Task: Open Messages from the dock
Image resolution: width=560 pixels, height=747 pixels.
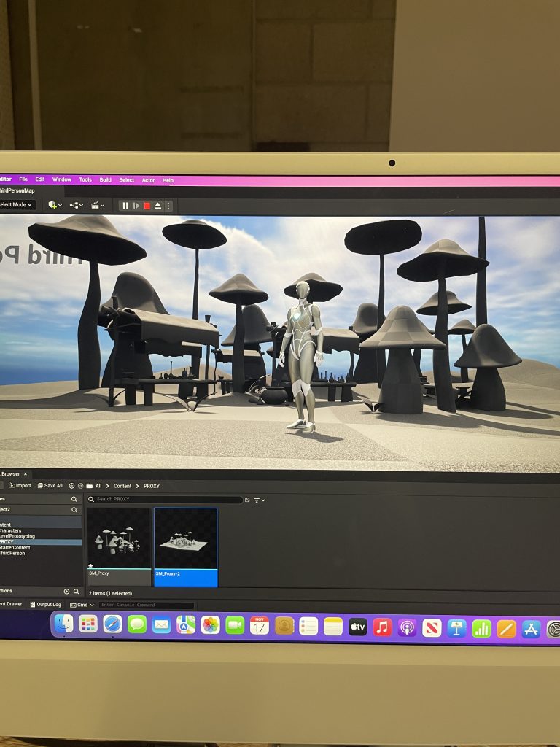Action: click(x=137, y=624)
